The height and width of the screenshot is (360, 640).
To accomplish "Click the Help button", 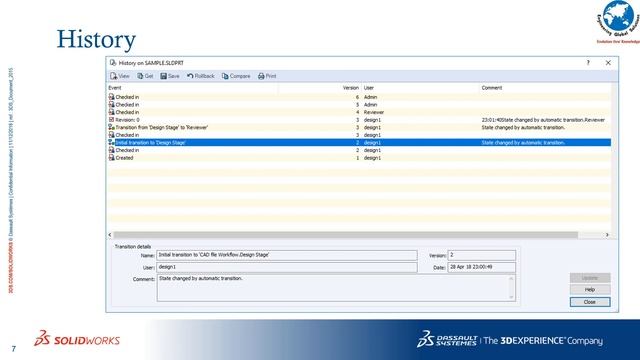I will coord(590,289).
